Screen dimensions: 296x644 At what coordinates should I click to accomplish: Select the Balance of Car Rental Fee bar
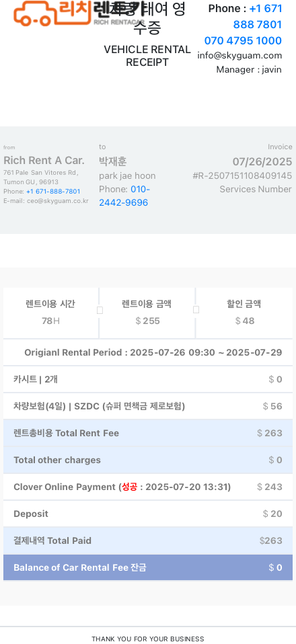(x=148, y=567)
